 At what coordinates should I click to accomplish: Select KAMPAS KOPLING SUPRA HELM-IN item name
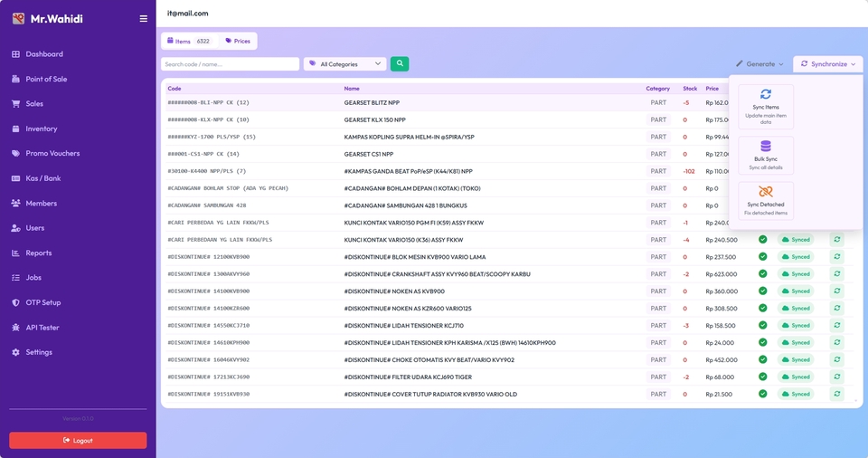[409, 137]
